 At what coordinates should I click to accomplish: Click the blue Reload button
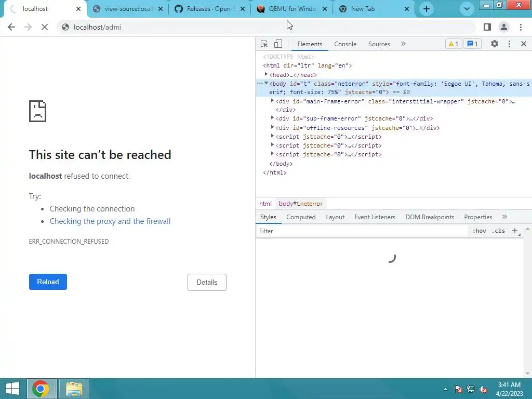tap(48, 282)
